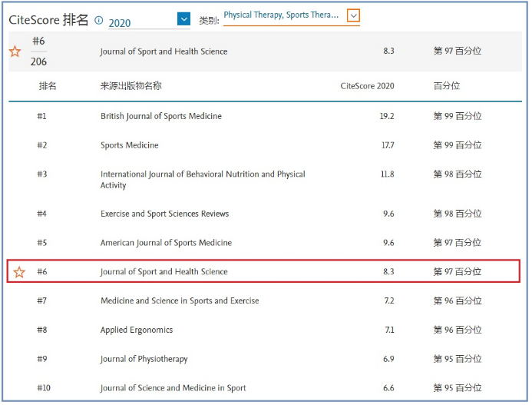532x405 pixels.
Task: Click the CiteScore info icon
Action: tap(98, 21)
